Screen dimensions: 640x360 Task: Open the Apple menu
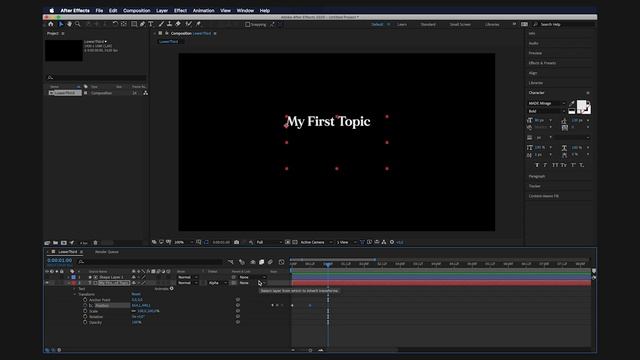click(x=52, y=11)
